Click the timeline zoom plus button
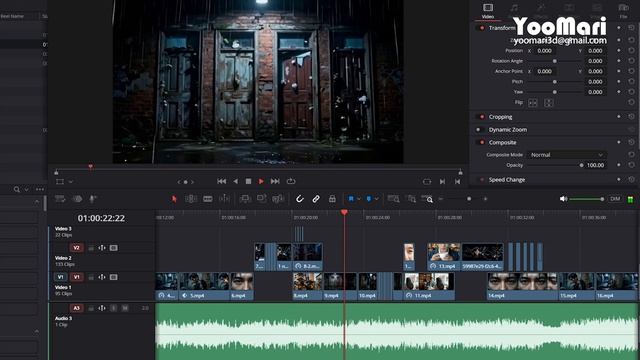Viewport: 640px width, 360px height. (485, 199)
